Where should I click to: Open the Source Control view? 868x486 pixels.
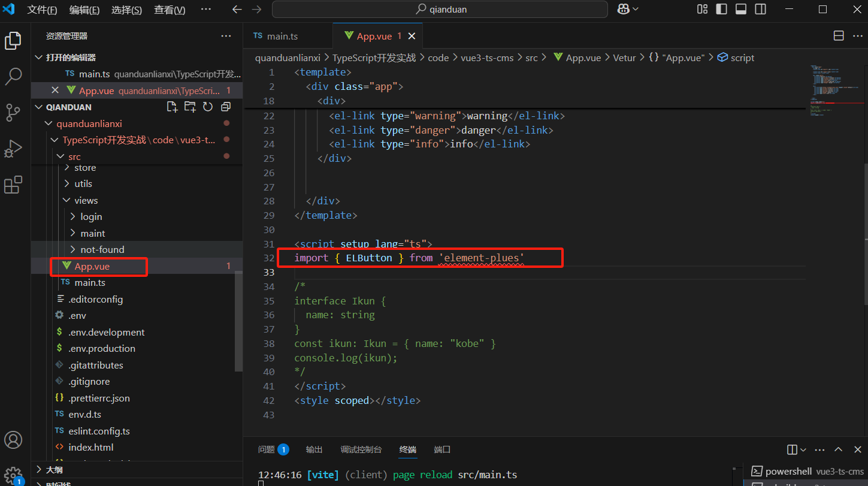click(x=13, y=112)
